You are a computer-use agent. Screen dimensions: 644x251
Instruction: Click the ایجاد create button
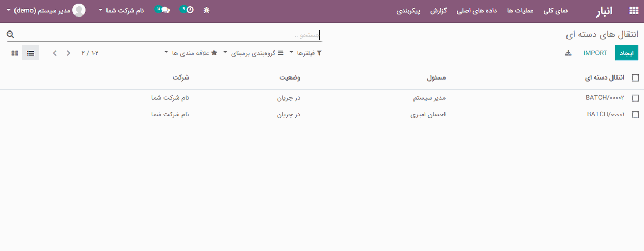click(626, 53)
